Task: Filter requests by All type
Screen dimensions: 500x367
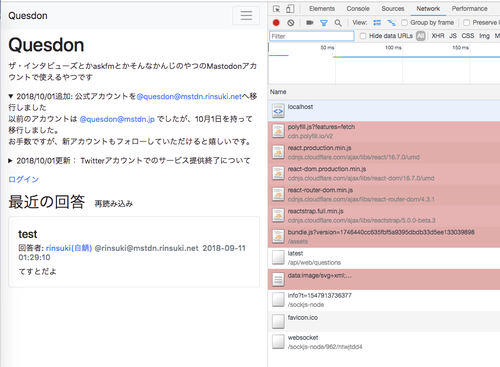Action: (421, 36)
